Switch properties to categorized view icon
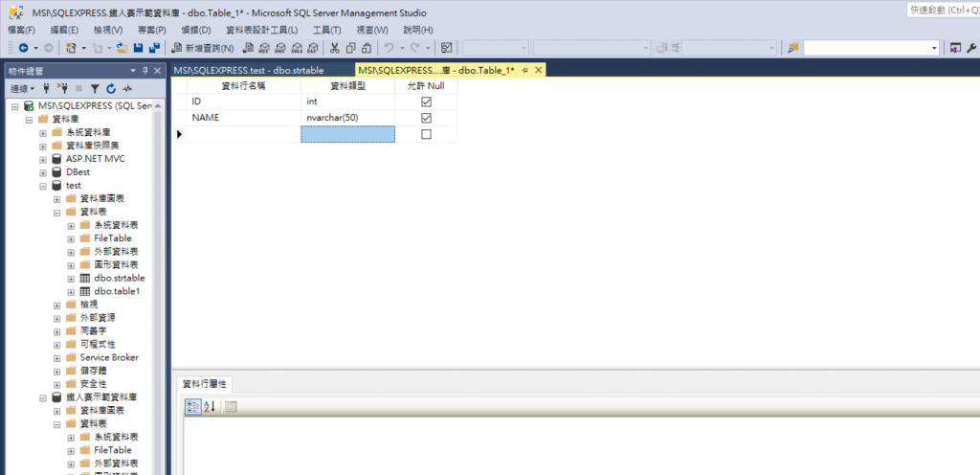 coord(192,407)
